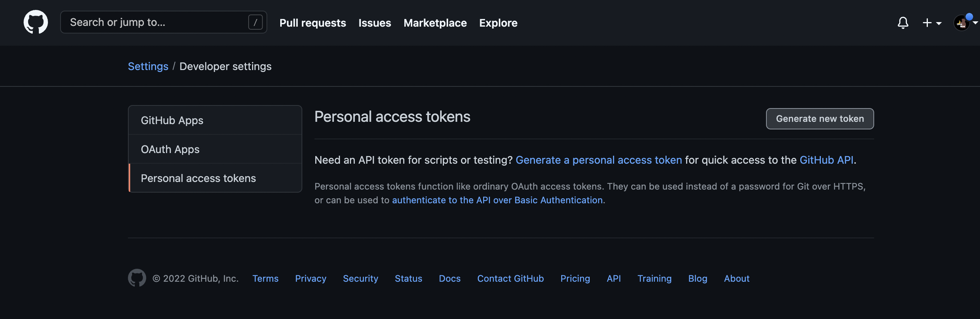
Task: Go to Pull requests
Action: (x=313, y=23)
